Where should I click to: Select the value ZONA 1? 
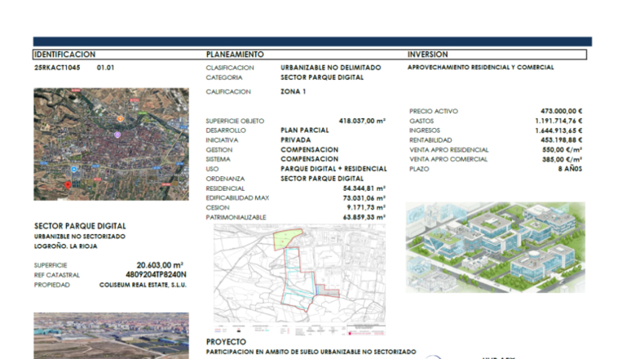tap(293, 91)
